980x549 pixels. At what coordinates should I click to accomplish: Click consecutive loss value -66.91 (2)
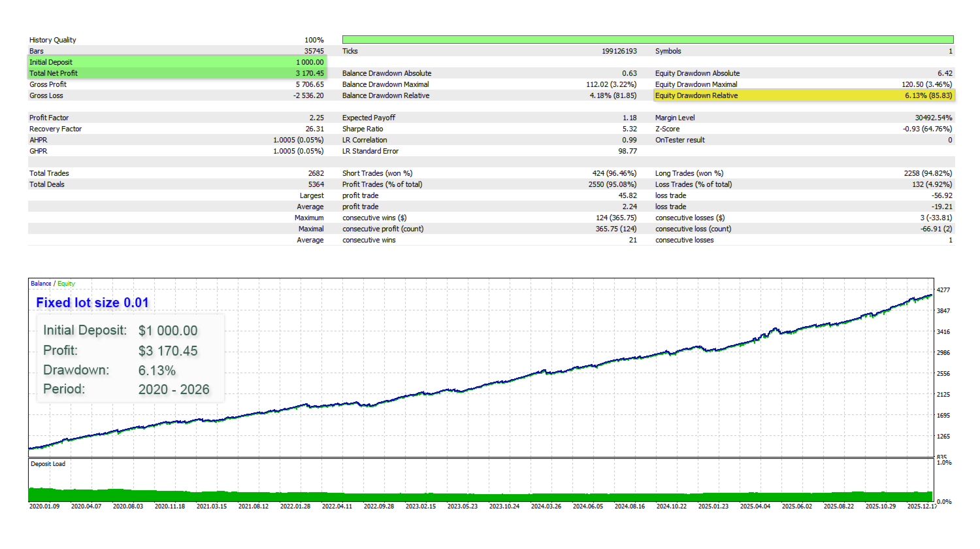point(936,229)
